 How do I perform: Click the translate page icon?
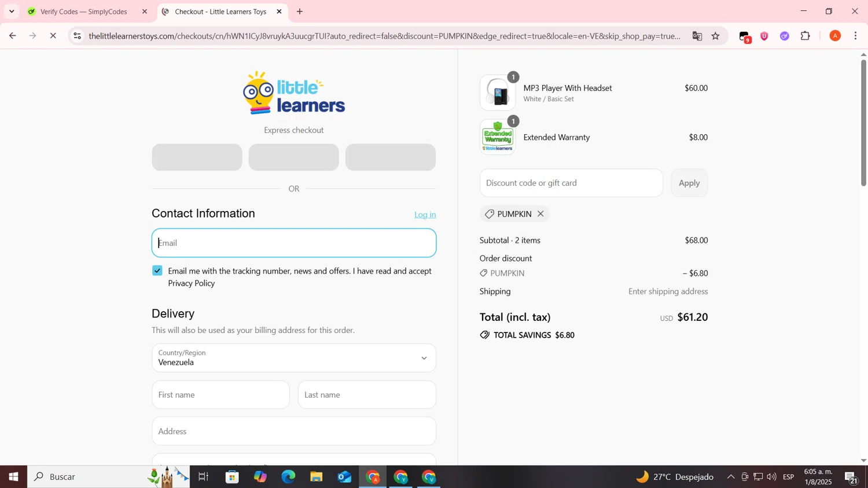tap(697, 36)
